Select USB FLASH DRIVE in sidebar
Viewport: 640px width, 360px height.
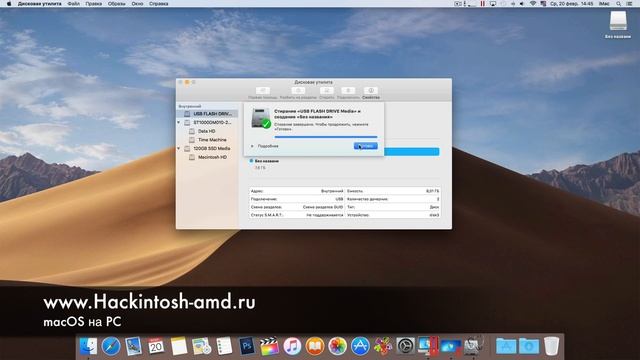208,114
